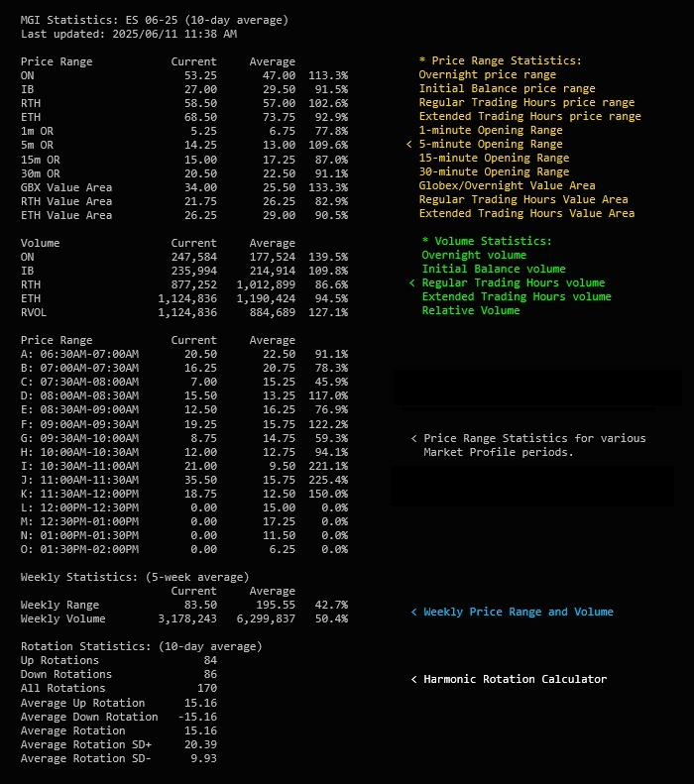Select the 'RTH Value Area' row label
Viewport: 694px width, 784px height.
tap(66, 201)
